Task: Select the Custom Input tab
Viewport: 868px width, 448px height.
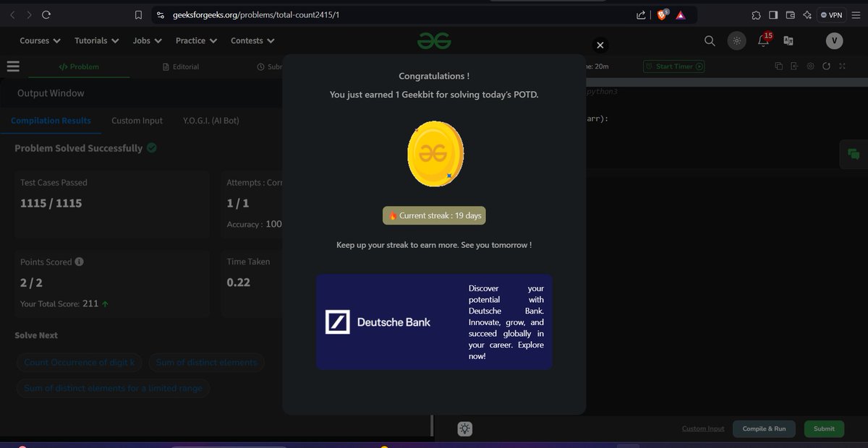Action: 137,121
